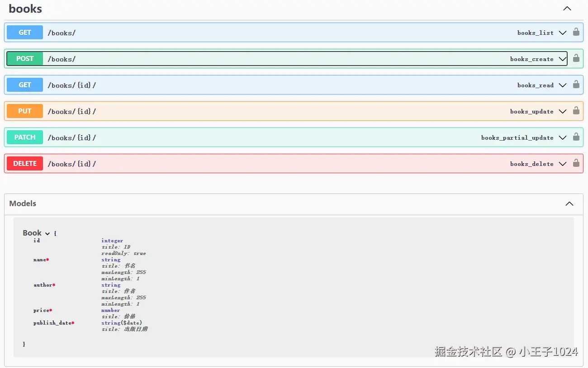Viewport: 588px width, 368px height.
Task: Click the integer type of id field
Action: tap(112, 241)
